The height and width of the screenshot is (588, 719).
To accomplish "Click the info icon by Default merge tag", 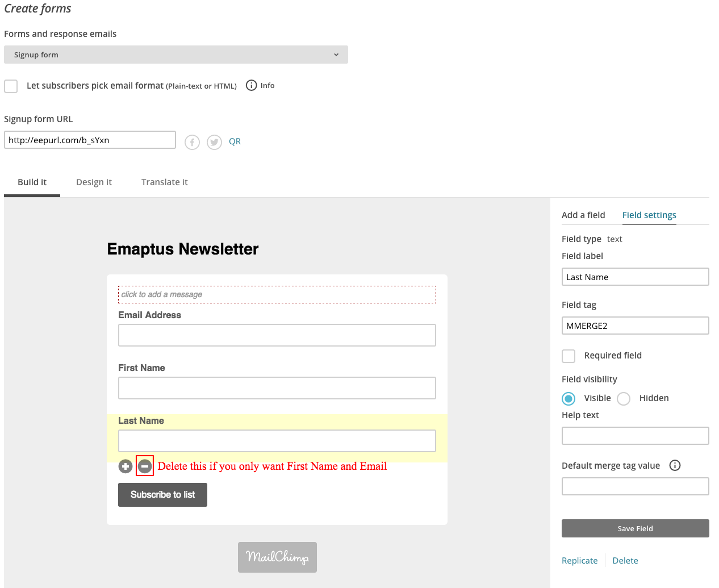I will (675, 465).
